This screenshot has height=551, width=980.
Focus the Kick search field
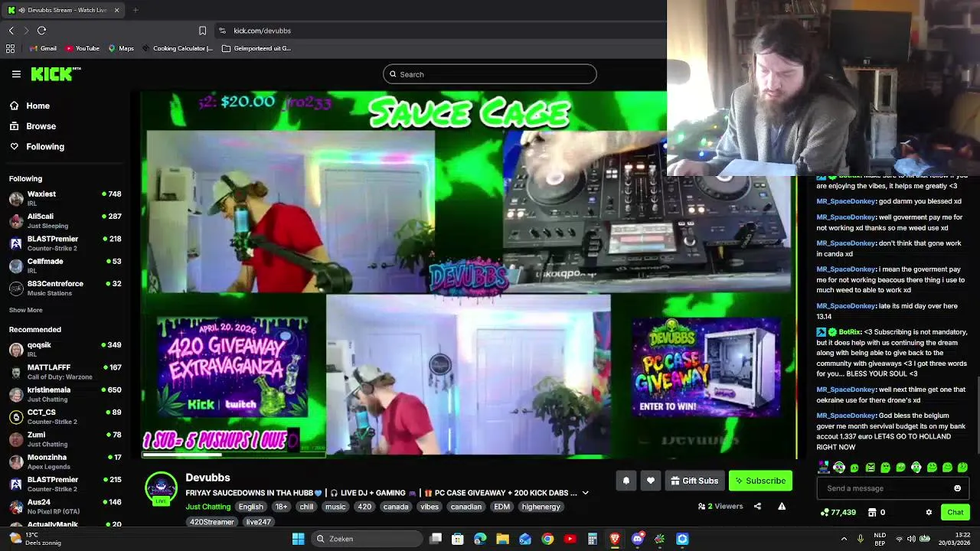click(x=490, y=74)
